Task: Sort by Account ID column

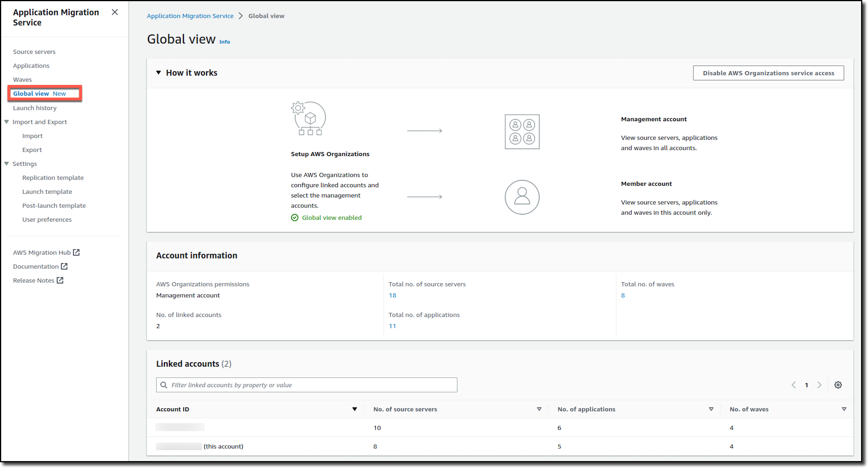Action: tap(354, 409)
